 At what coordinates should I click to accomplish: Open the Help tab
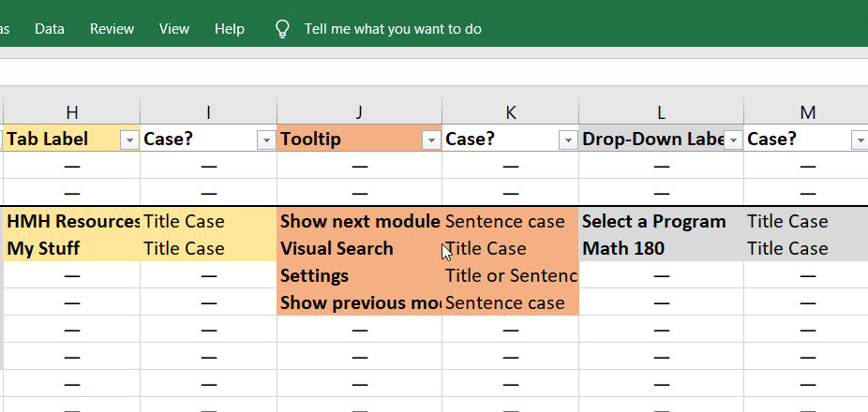coord(229,29)
